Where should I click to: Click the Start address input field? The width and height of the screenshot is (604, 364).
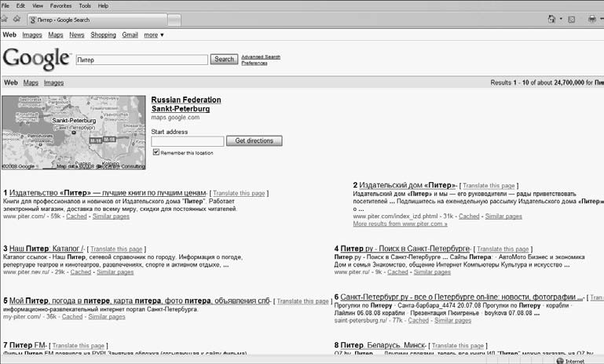(x=187, y=141)
